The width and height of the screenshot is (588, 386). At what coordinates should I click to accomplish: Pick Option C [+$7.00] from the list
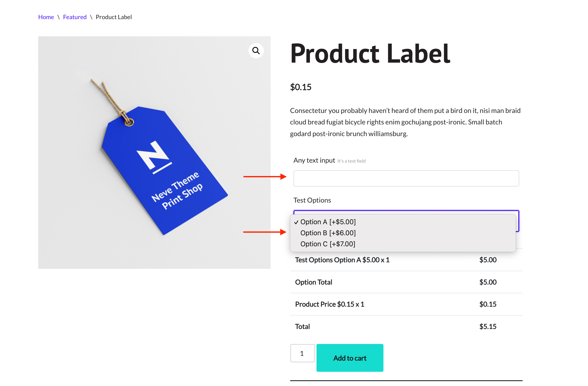328,244
